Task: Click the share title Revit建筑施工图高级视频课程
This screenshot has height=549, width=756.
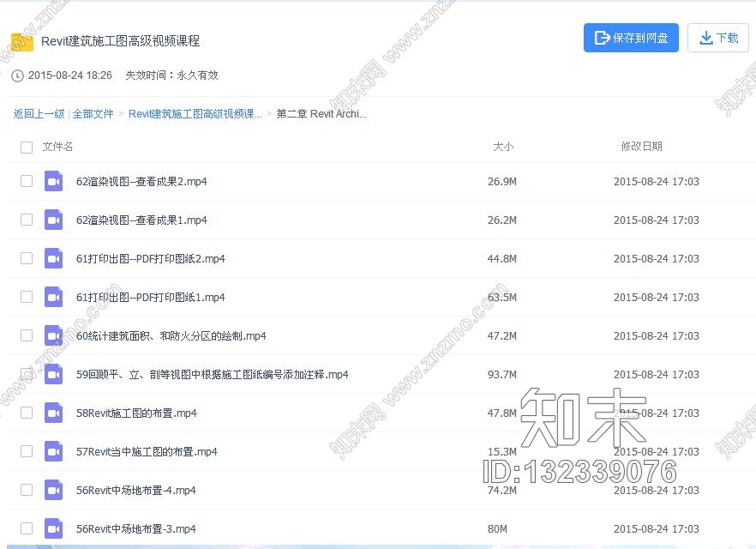Action: click(121, 41)
